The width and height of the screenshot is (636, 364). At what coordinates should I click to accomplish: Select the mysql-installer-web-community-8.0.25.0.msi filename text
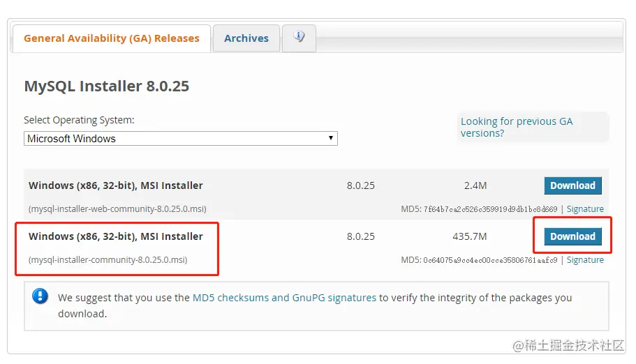(x=117, y=209)
